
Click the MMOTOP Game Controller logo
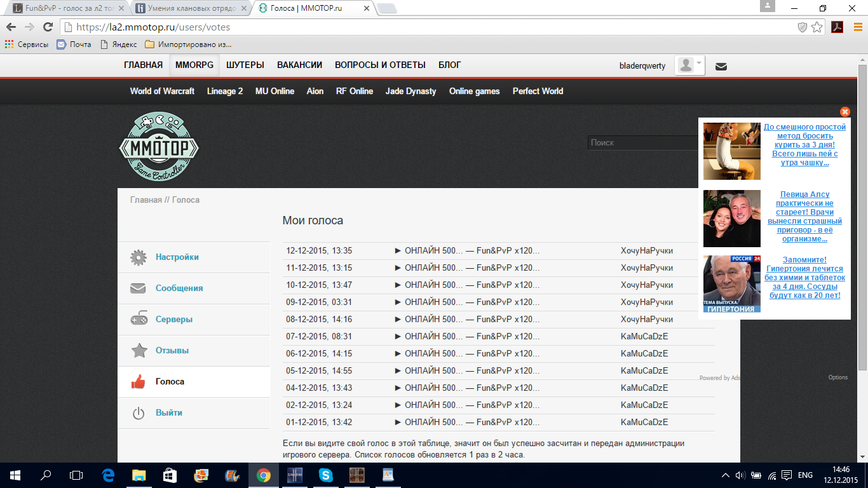coord(159,147)
